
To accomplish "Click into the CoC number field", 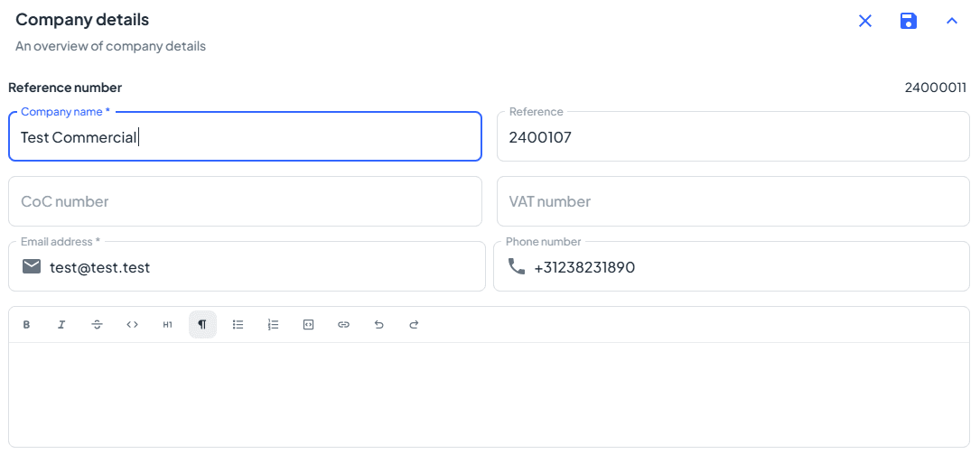I will click(245, 201).
